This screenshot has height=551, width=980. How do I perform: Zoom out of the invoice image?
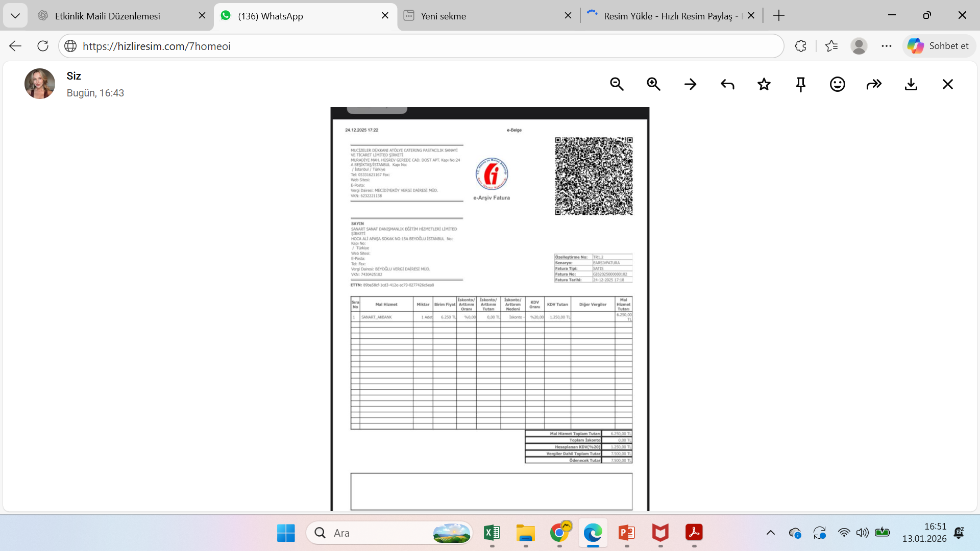(x=617, y=84)
